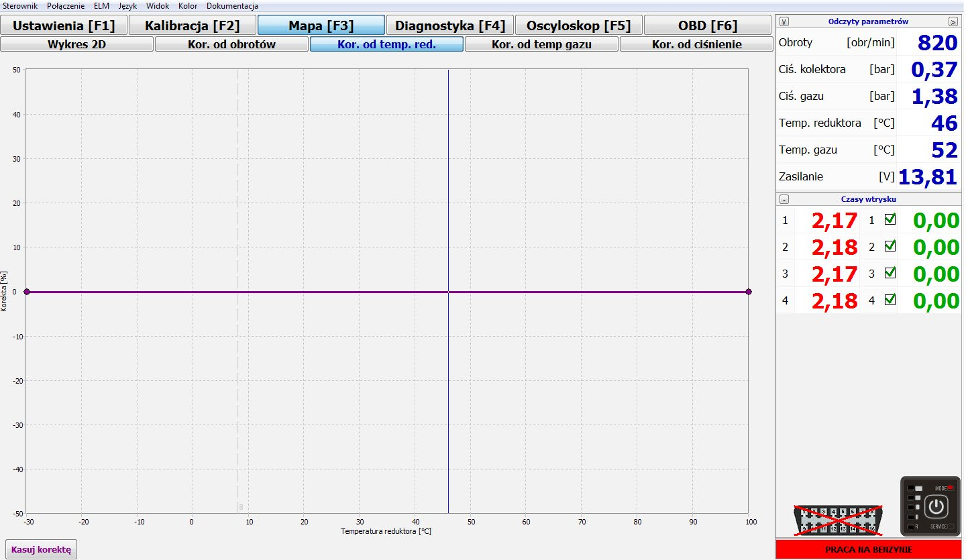Show the Kor. od obrotów subtab
The image size is (966, 560).
pos(231,44)
